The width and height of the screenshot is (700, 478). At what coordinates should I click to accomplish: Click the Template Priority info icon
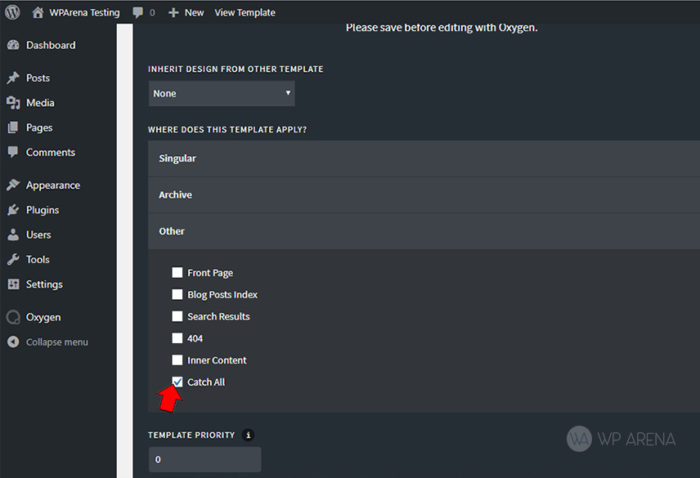point(248,435)
